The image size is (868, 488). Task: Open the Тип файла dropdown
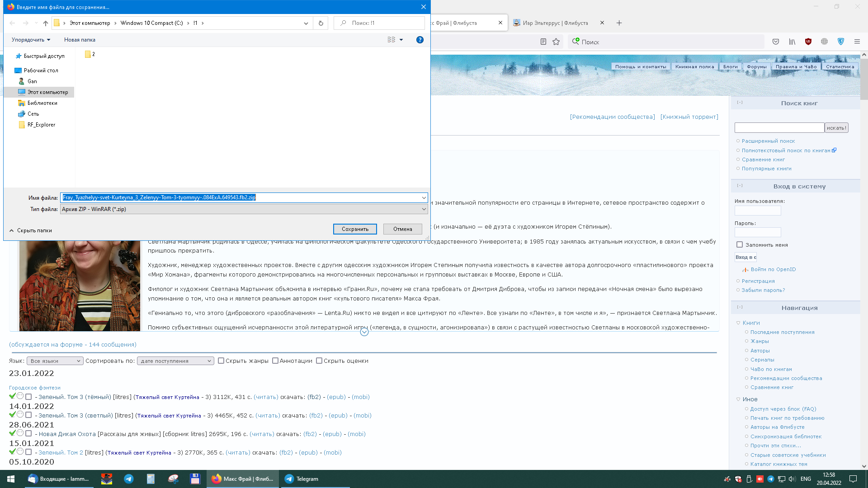(244, 209)
